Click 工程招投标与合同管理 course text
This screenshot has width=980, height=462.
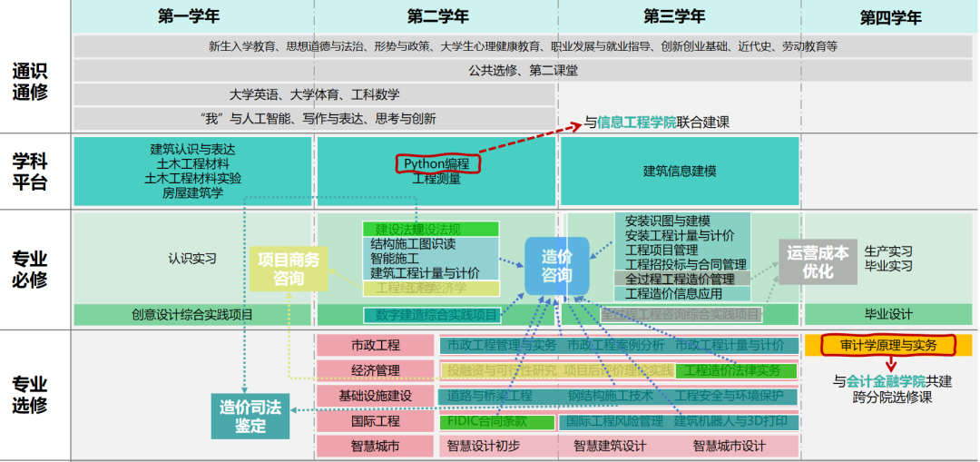[686, 264]
